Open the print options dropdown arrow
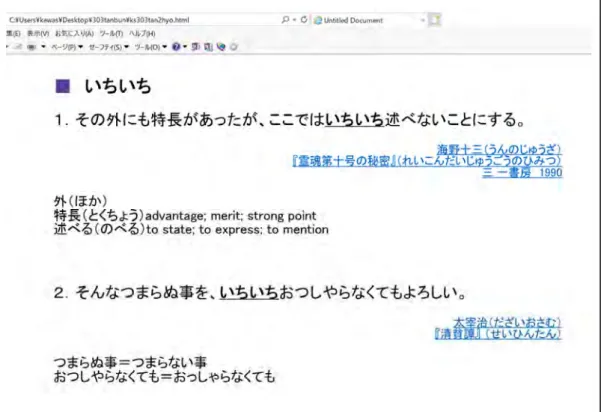 (x=43, y=47)
